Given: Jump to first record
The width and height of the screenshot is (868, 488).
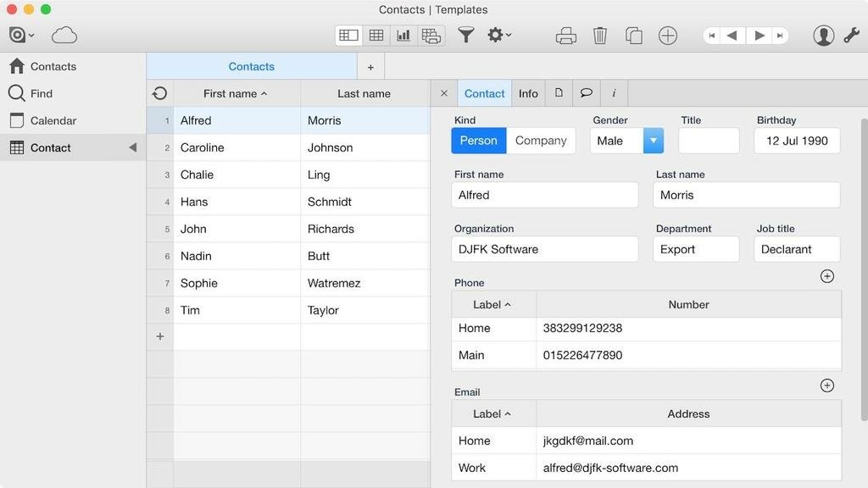Looking at the screenshot, I should pos(712,36).
